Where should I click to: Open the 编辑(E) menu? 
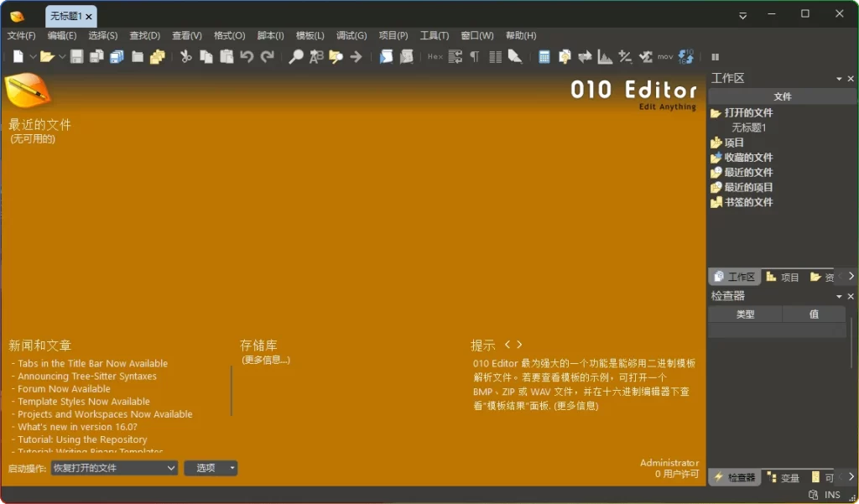pos(62,35)
